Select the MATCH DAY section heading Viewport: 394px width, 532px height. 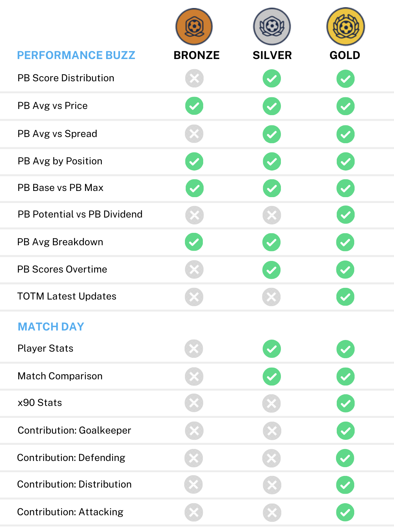(51, 326)
